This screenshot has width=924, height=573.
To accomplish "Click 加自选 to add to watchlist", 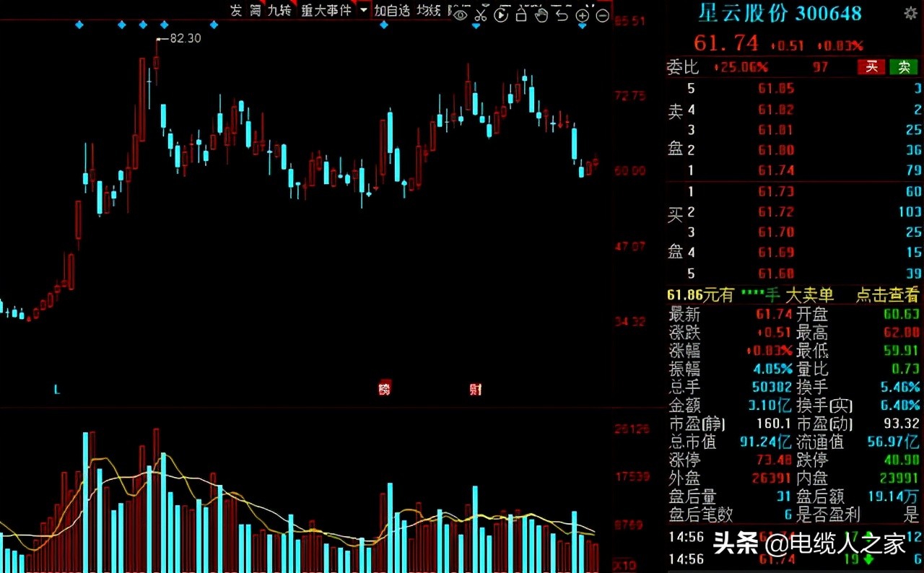I will point(392,10).
